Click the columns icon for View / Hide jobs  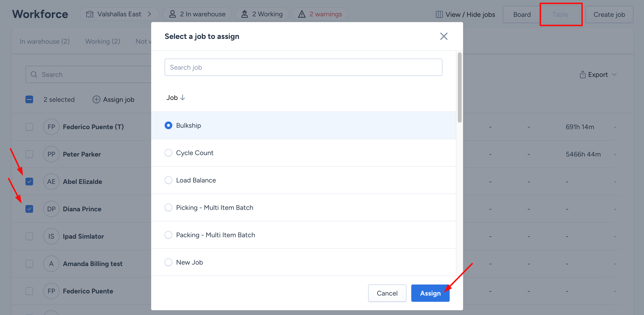[x=439, y=14]
